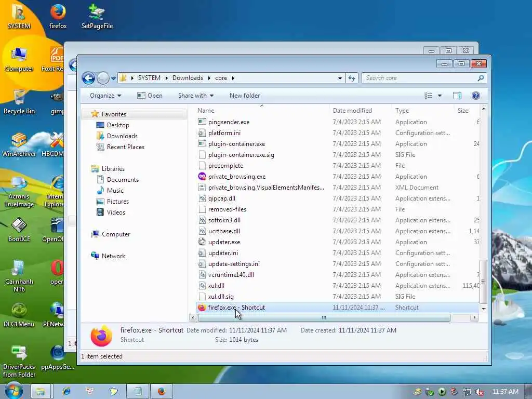Expand the arrow after SYSTEM breadcrumb
The height and width of the screenshot is (399, 532).
[166, 78]
